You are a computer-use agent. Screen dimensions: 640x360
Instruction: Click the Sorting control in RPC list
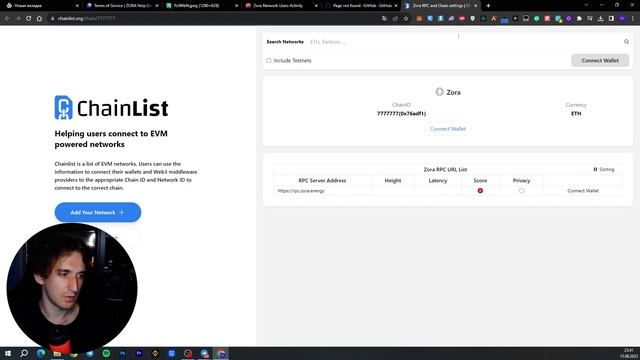604,169
